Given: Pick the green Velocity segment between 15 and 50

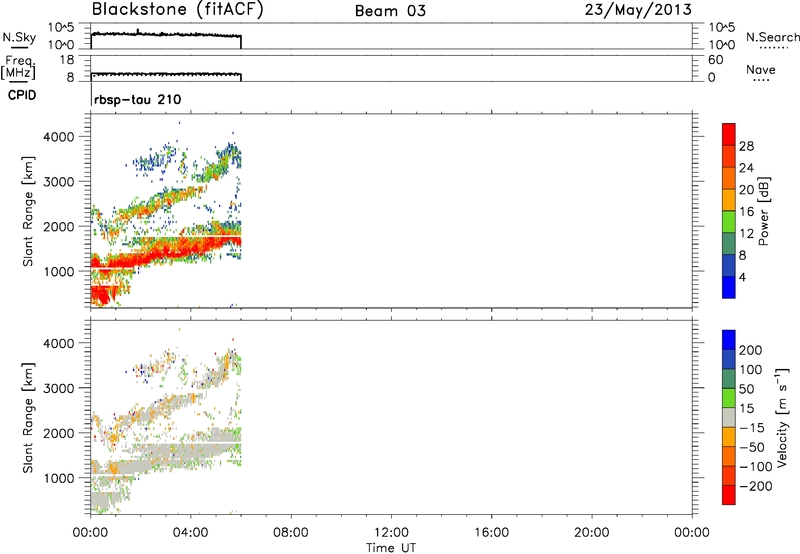Looking at the screenshot, I should click(x=729, y=398).
